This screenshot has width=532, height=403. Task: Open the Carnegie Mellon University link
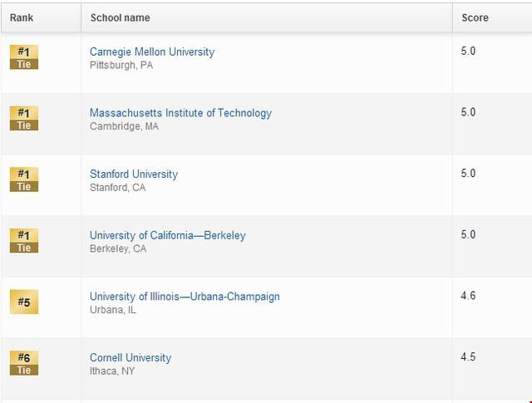[152, 52]
